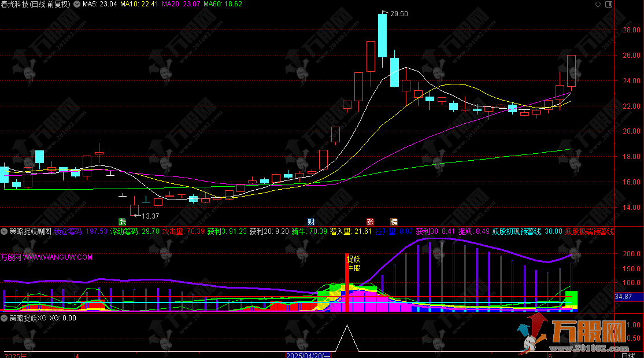Click the 榜 ranking marker icon
This screenshot has width=644, height=358.
tap(394, 222)
